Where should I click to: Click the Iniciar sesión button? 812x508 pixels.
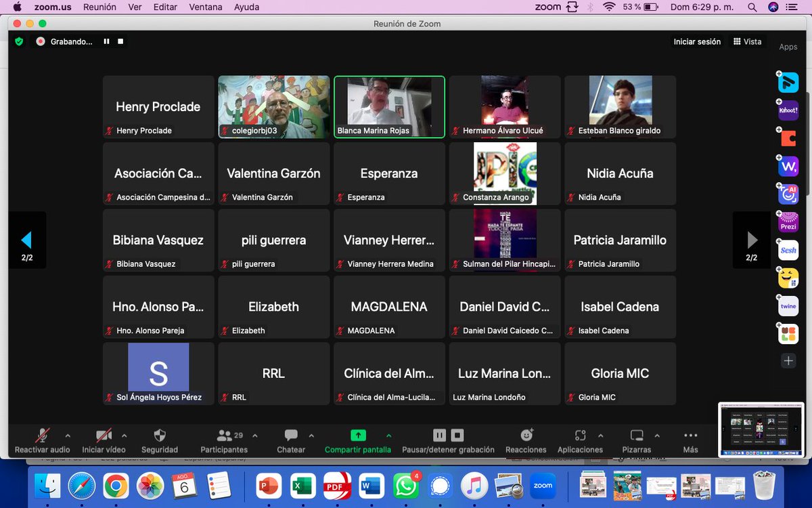pos(697,41)
